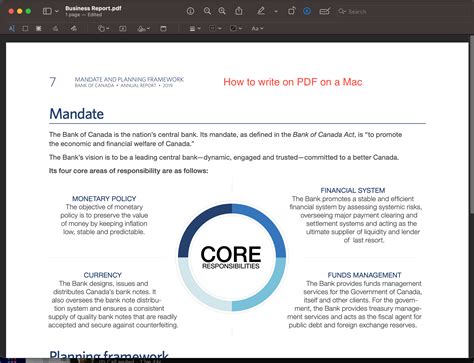
Task: Toggle the Markup toolbar button
Action: [x=307, y=11]
